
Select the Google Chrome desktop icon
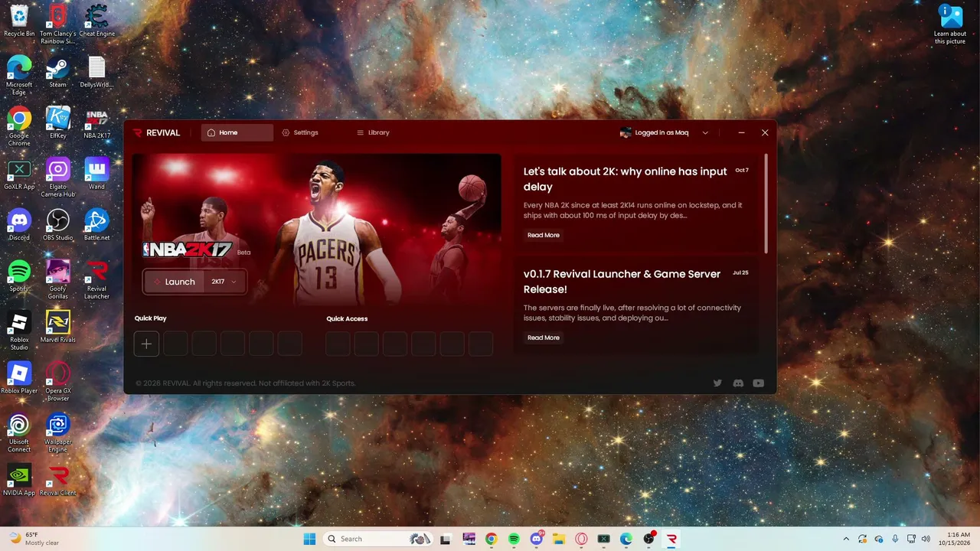click(19, 126)
